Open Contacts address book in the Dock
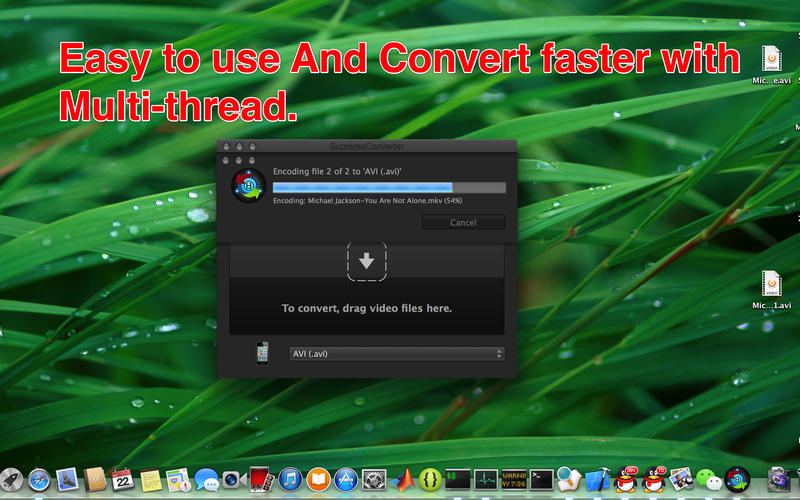The width and height of the screenshot is (800, 500). 95,480
